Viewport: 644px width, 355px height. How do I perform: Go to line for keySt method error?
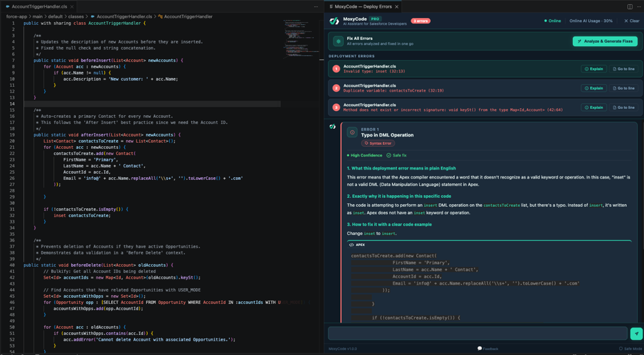pos(623,108)
